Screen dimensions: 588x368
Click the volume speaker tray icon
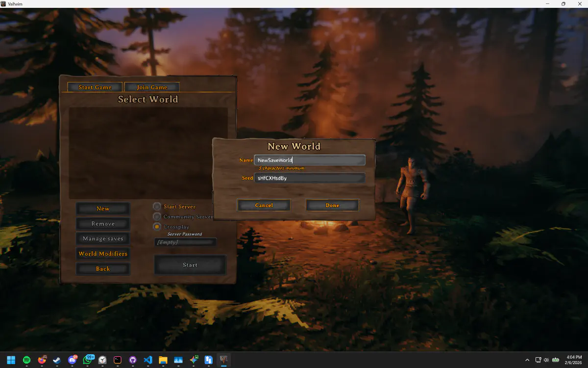click(x=546, y=360)
